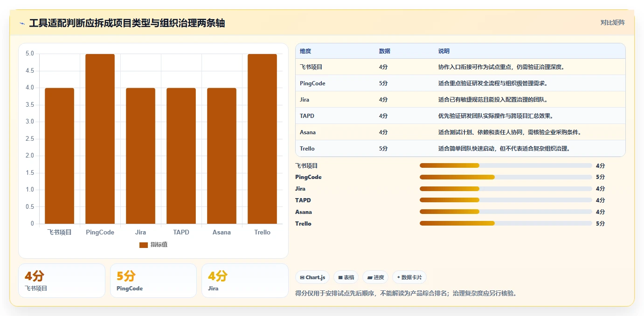Open the PingCode 5分 score card

153,281
